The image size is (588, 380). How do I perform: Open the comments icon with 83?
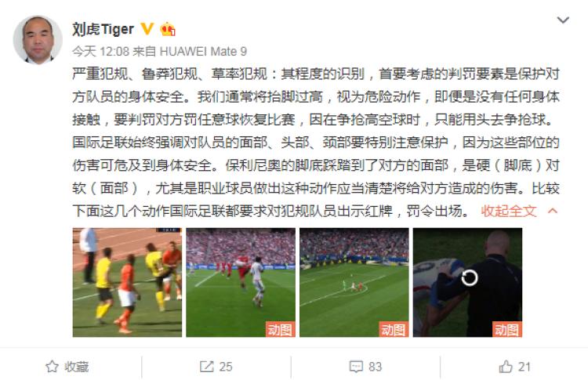[356, 367]
